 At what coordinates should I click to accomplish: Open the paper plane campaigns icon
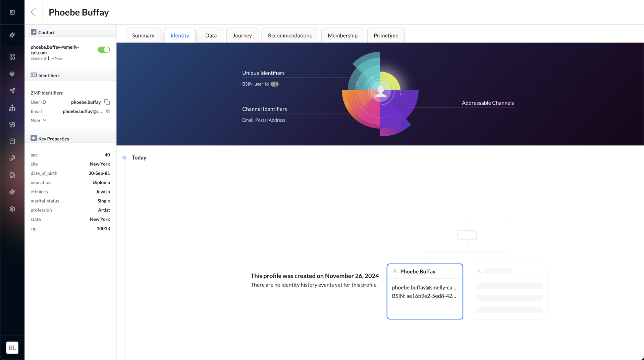(12, 91)
